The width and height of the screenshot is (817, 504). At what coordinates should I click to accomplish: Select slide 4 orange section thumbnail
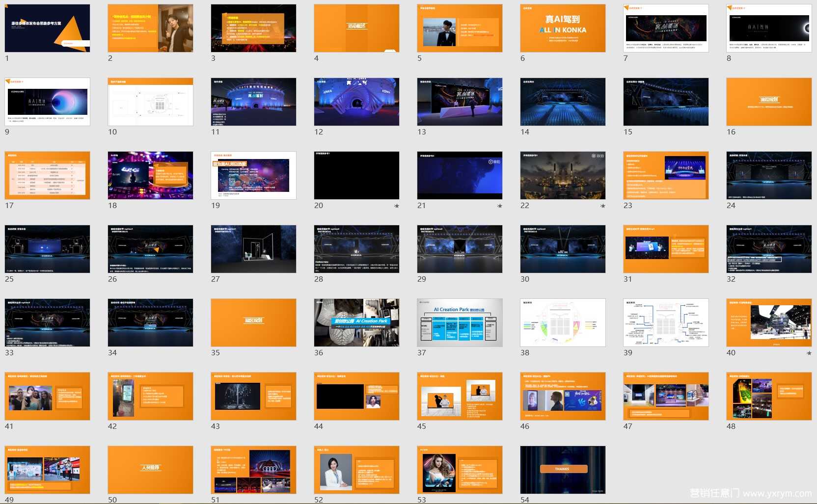click(x=356, y=28)
